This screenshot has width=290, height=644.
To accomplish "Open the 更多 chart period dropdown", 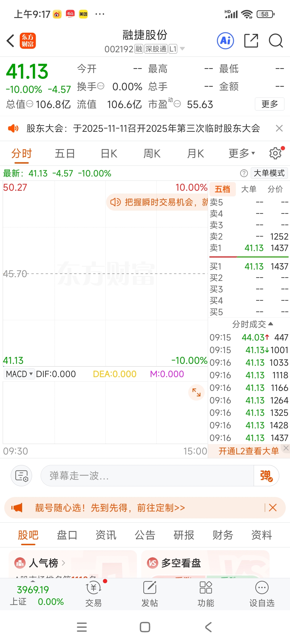I will pyautogui.click(x=242, y=153).
